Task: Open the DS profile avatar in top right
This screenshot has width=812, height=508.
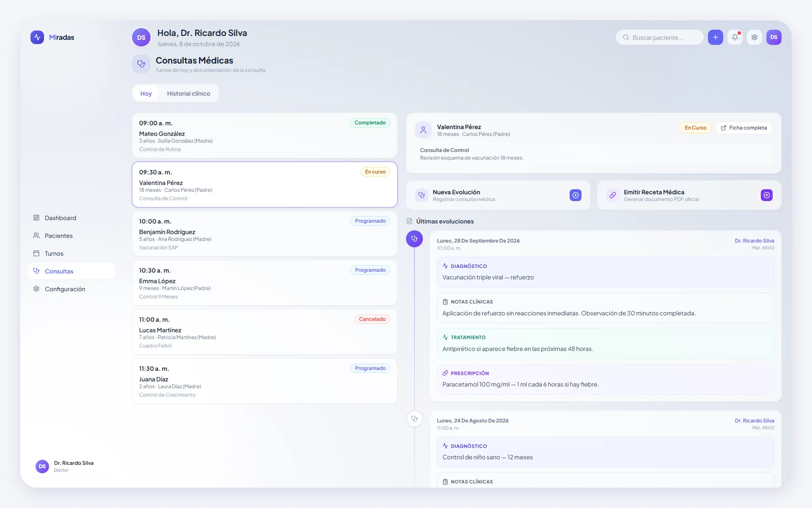Action: pyautogui.click(x=774, y=37)
